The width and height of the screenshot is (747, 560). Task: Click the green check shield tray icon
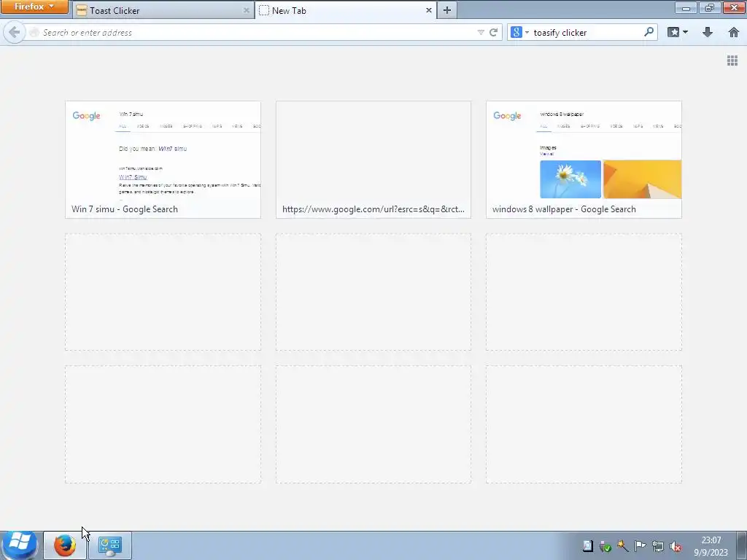point(605,546)
